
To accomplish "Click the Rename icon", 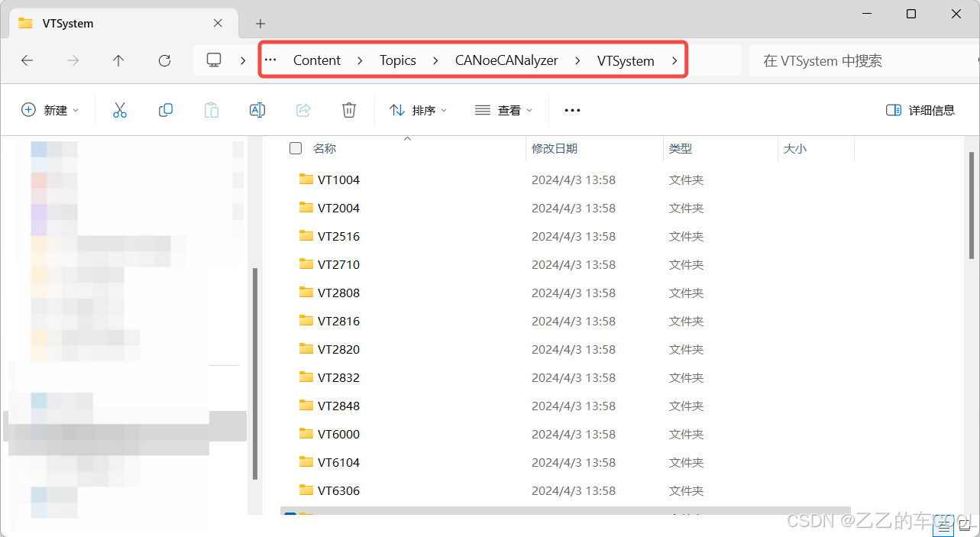I will click(257, 110).
